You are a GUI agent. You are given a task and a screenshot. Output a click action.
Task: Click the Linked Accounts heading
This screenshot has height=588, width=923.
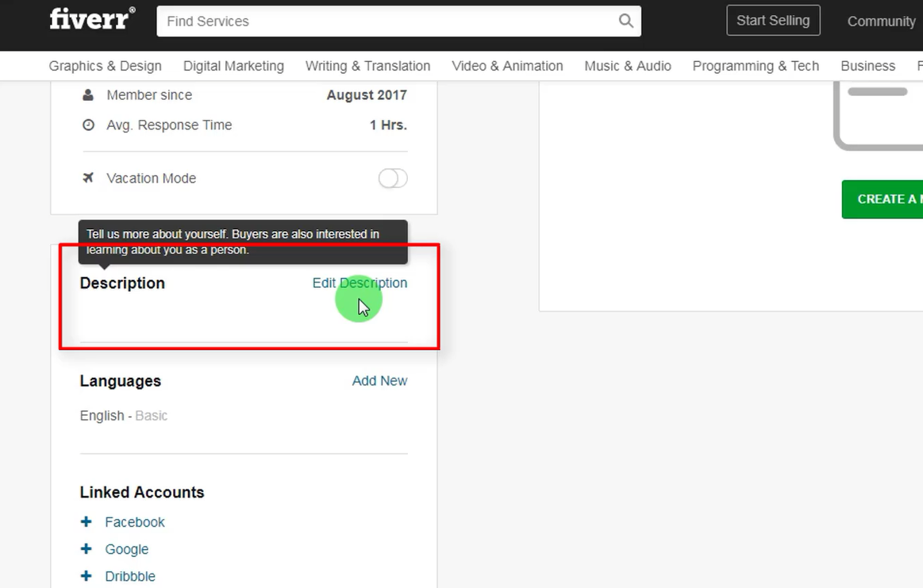click(x=142, y=492)
